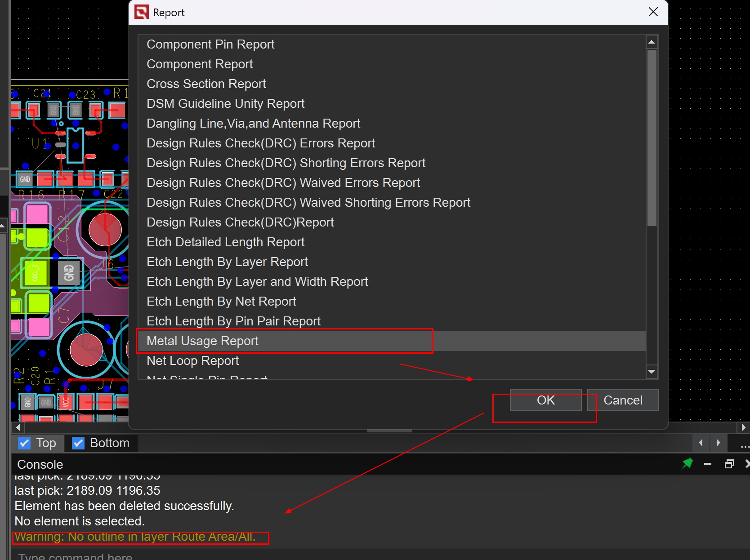The image size is (750, 560).
Task: Select Net Loop Report item
Action: pyautogui.click(x=192, y=361)
